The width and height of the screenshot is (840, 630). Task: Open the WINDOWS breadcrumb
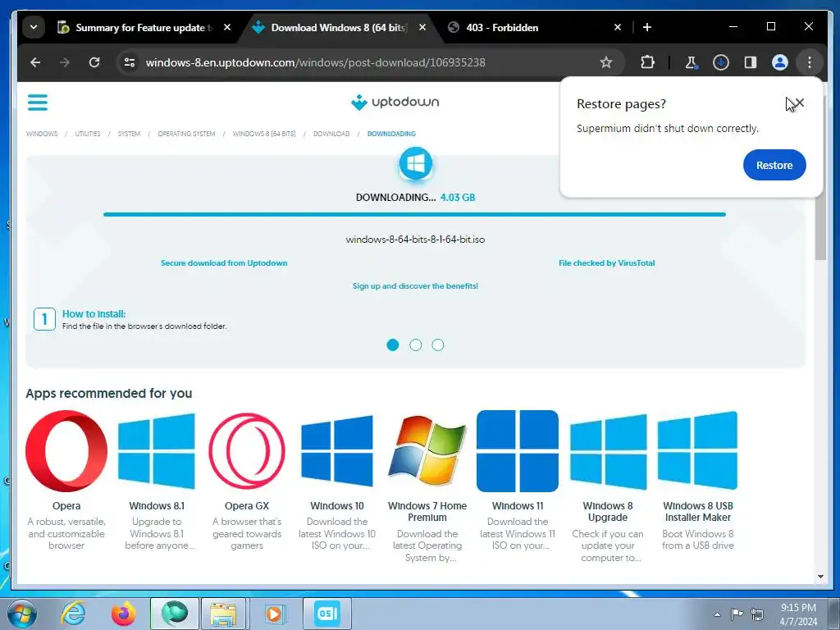pyautogui.click(x=42, y=134)
